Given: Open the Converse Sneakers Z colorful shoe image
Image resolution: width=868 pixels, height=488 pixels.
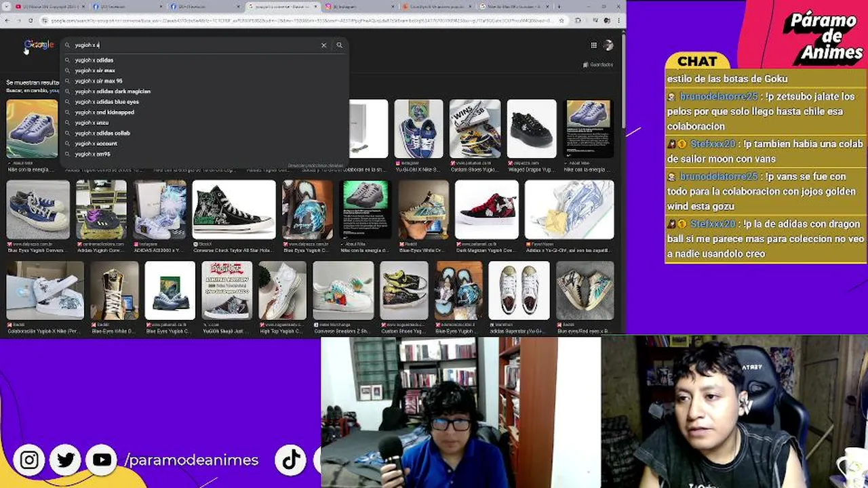Looking at the screenshot, I should click(343, 290).
